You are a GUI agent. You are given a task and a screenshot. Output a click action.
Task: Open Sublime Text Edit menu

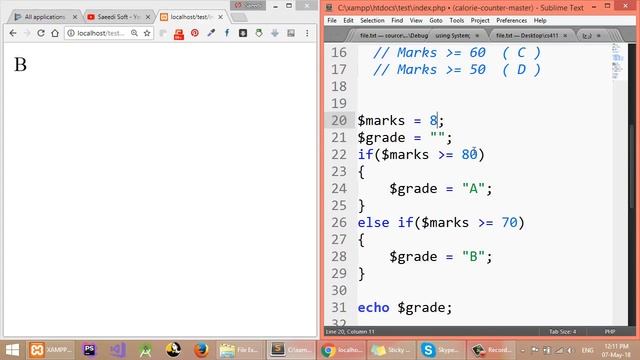click(348, 20)
